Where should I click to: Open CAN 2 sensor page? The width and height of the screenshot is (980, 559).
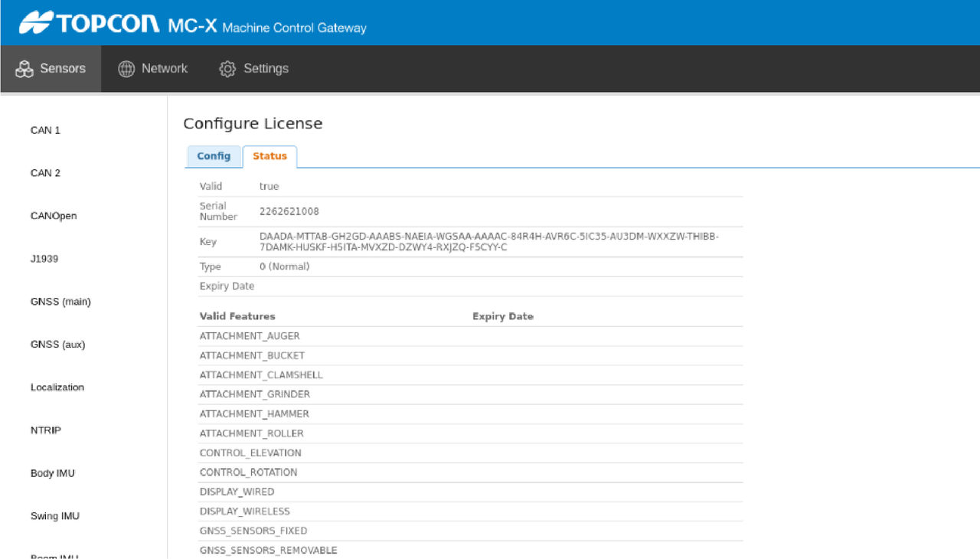click(x=45, y=173)
